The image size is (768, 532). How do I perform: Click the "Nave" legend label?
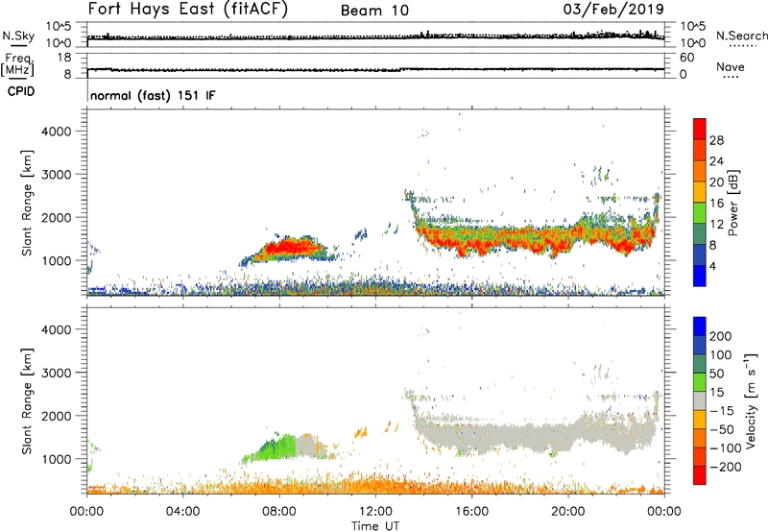731,67
